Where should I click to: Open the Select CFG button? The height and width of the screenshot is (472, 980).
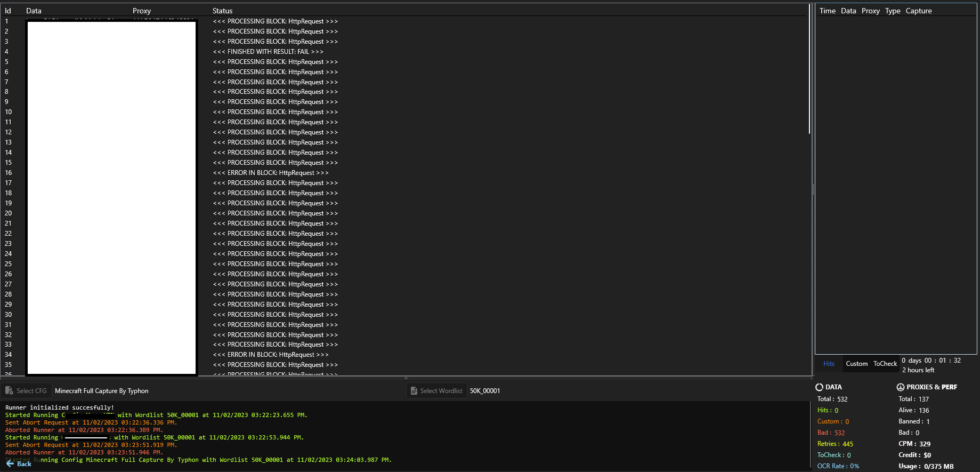pos(26,391)
